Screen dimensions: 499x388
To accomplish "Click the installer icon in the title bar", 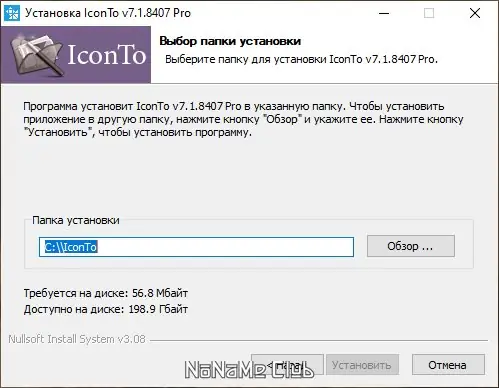I will tap(12, 13).
